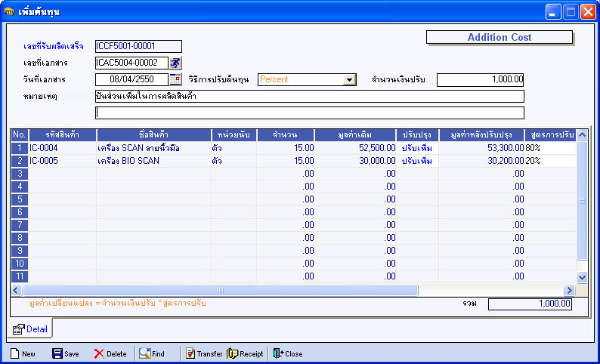Open the calendar picker next to date
The image size is (600, 364).
click(x=175, y=79)
